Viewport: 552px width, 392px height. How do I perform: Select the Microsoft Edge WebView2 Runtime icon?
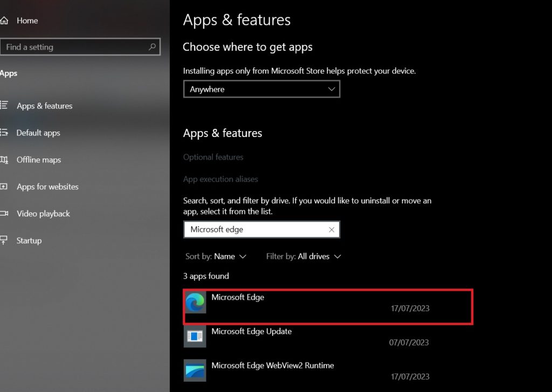click(195, 370)
